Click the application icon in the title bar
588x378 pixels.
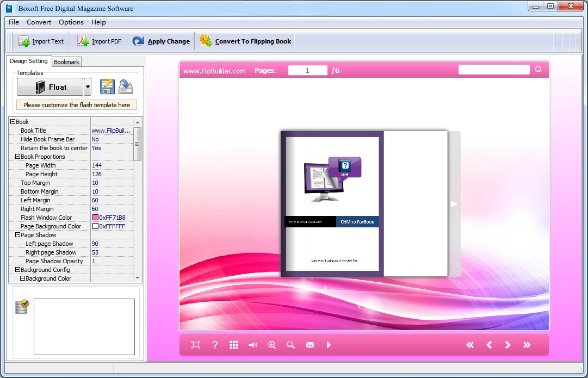(9, 8)
